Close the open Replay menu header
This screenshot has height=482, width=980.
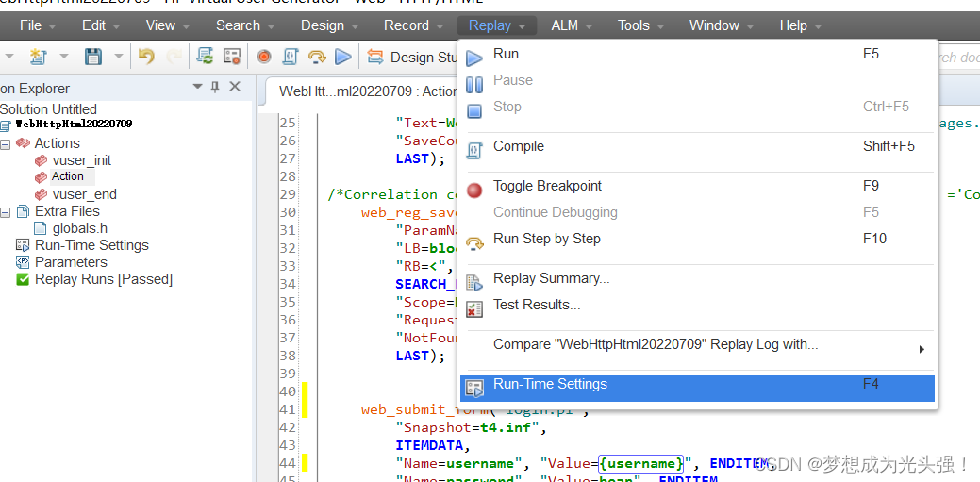tap(497, 25)
